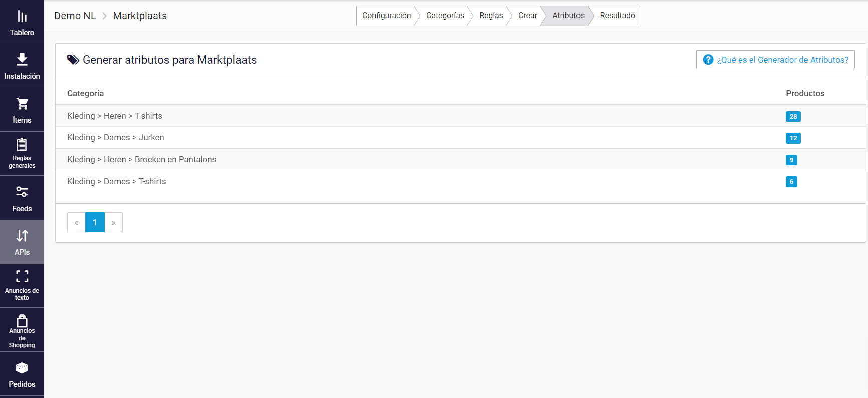Click Marktplaats breadcrumb link
Screen dimensions: 868x398
click(140, 16)
